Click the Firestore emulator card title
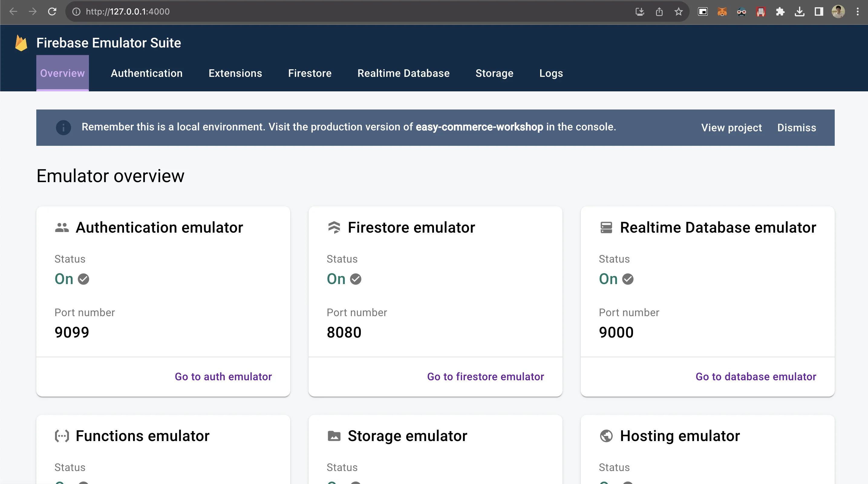This screenshot has height=484, width=868. tap(411, 227)
